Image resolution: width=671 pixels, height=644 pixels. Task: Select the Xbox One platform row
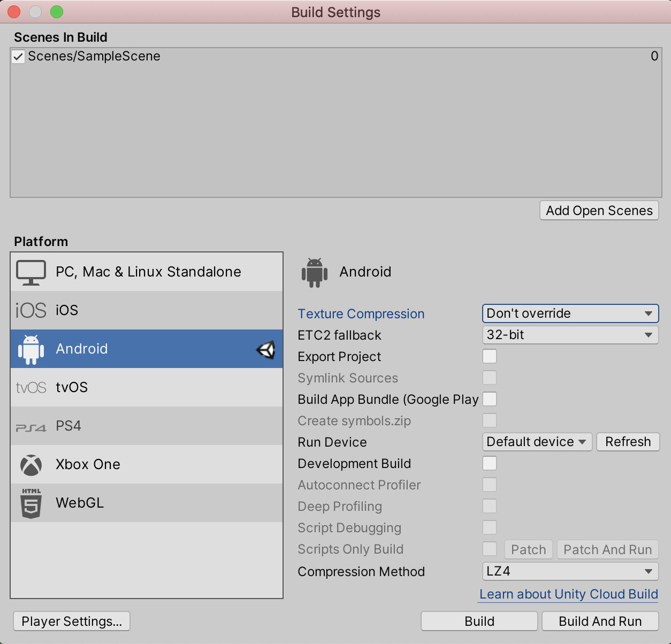(x=147, y=464)
